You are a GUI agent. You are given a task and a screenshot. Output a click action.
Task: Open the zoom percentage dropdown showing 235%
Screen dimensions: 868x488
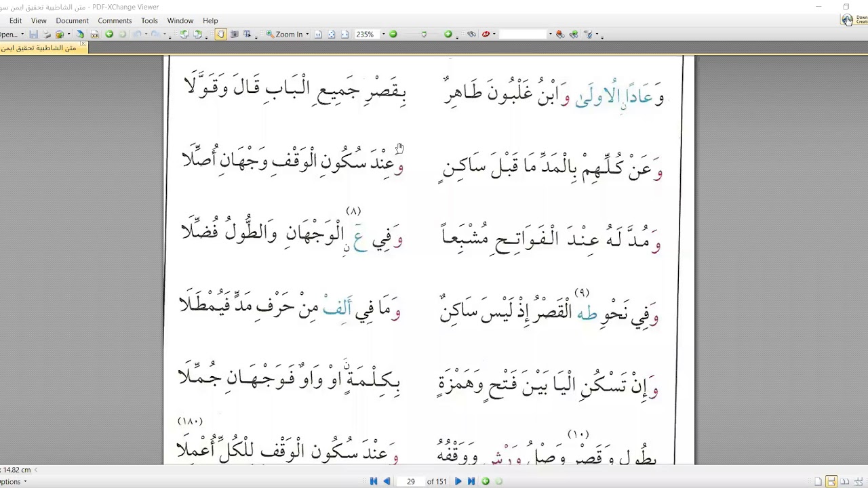coord(384,34)
